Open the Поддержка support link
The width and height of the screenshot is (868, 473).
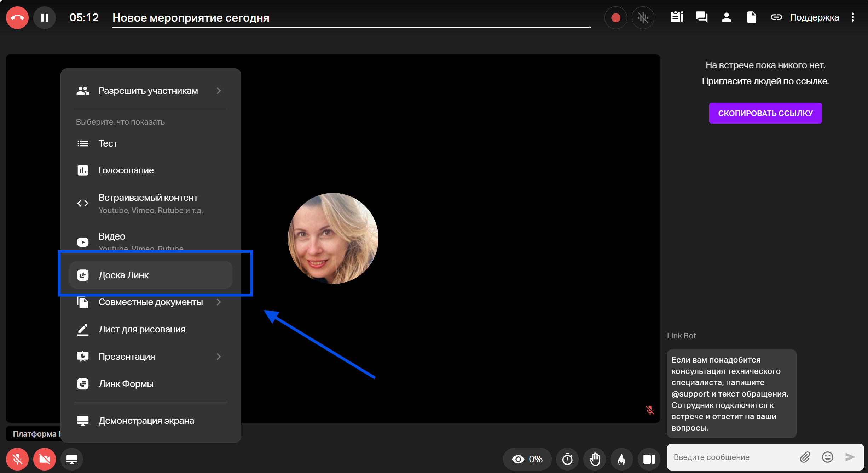click(814, 17)
